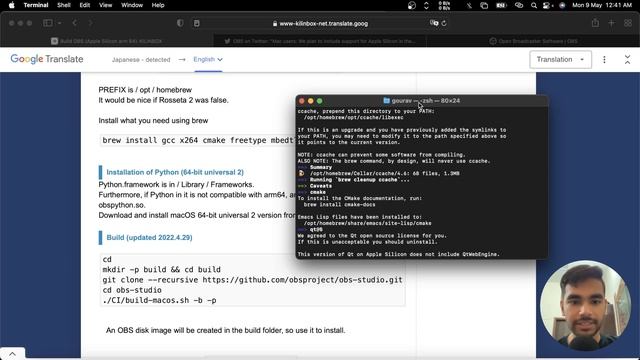Click the webcam overlay circle

pyautogui.click(x=585, y=306)
